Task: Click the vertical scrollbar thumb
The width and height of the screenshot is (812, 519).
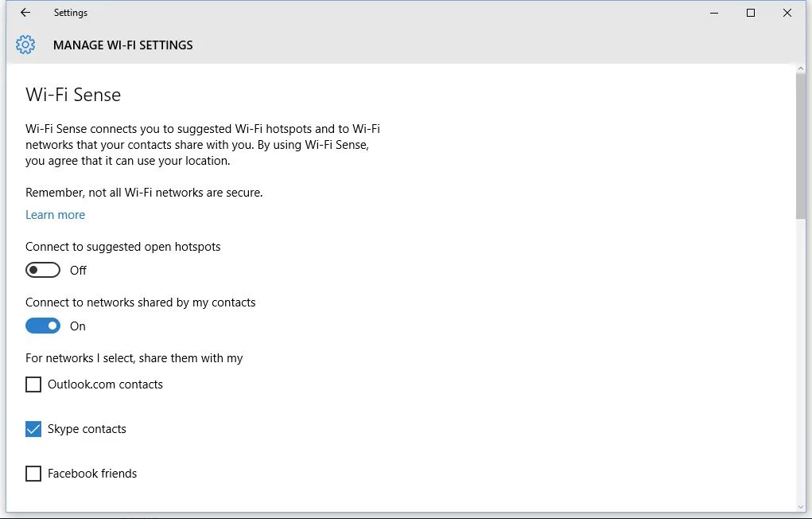Action: point(801,146)
